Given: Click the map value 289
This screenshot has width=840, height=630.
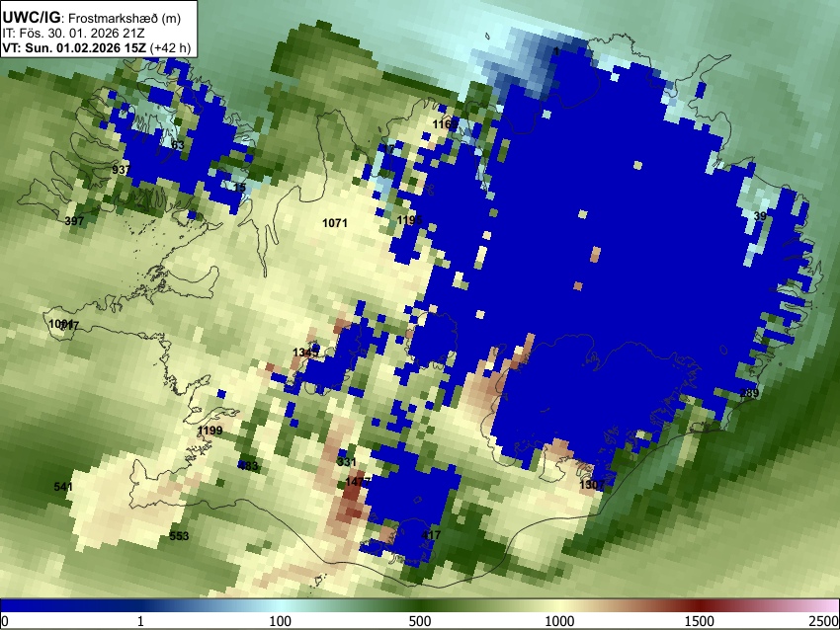Looking at the screenshot, I should 749,393.
